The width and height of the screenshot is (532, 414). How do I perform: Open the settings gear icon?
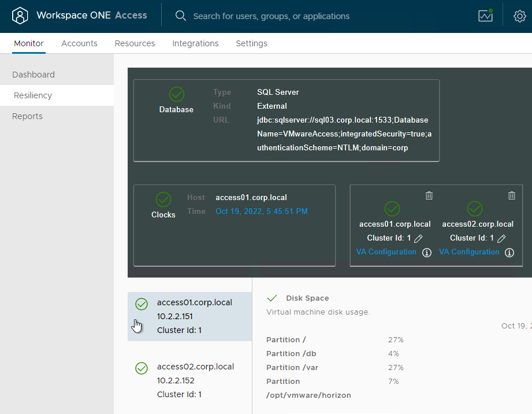(x=519, y=16)
